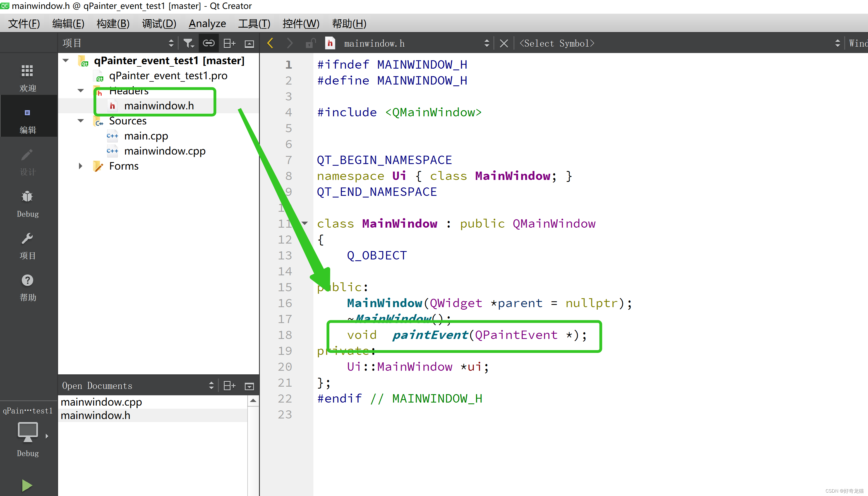Open the 控件(W) menu
Image resolution: width=868 pixels, height=496 pixels.
301,23
